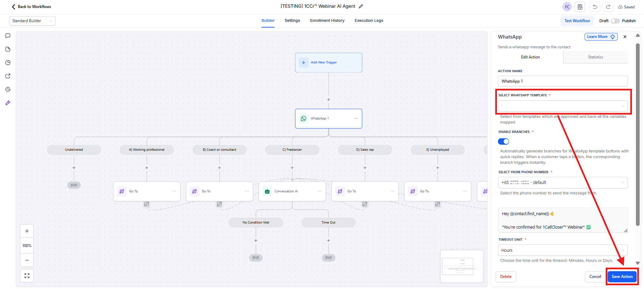Click the Conversation AI robot icon
The image size is (644, 289).
(x=267, y=191)
